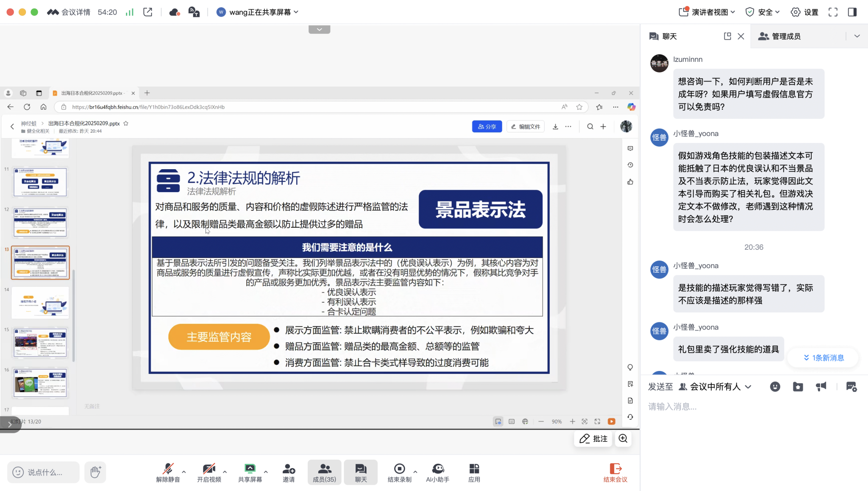Click the 批注 annotation tool

[x=593, y=438]
